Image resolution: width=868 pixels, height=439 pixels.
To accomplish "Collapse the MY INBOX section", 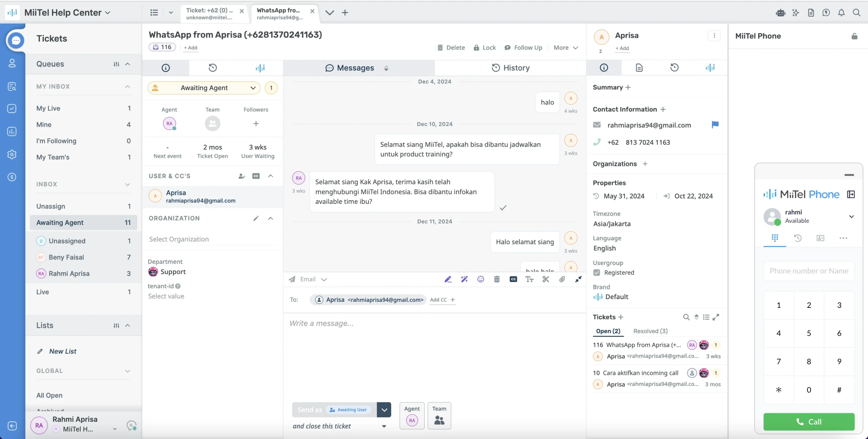I will click(x=127, y=86).
